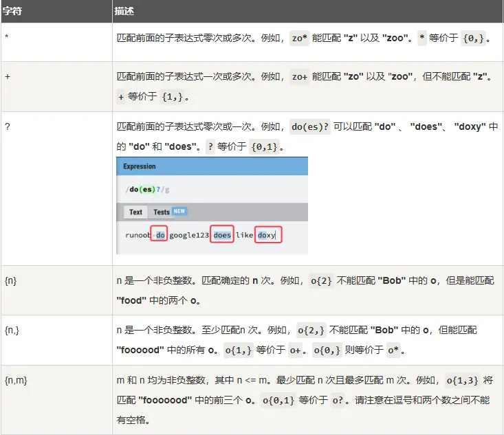Click the + character cell
The image size is (504, 435).
(8, 76)
